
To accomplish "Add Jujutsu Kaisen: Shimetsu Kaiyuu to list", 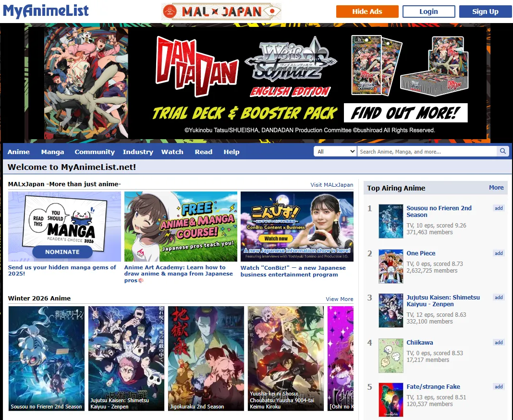I will pos(499,298).
